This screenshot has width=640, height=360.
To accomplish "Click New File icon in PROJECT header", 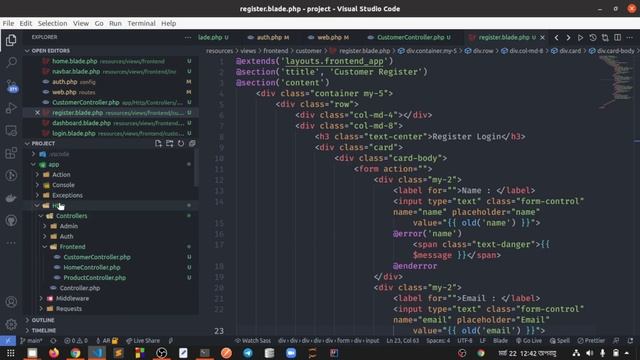I will [158, 143].
